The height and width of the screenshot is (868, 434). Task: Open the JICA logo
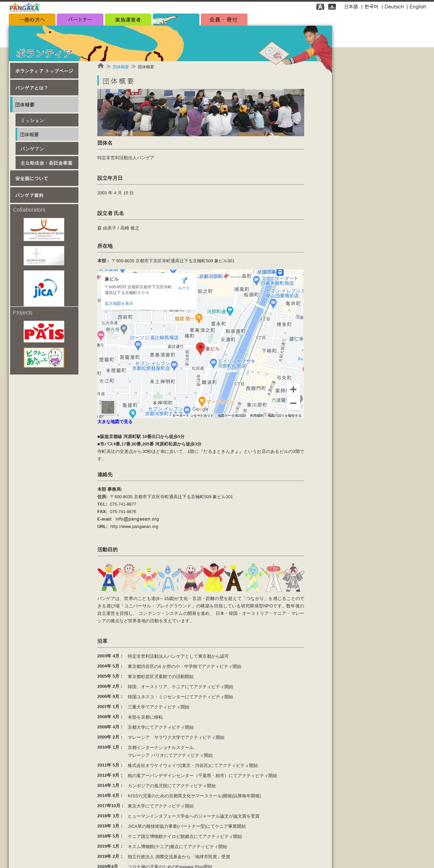click(x=44, y=288)
